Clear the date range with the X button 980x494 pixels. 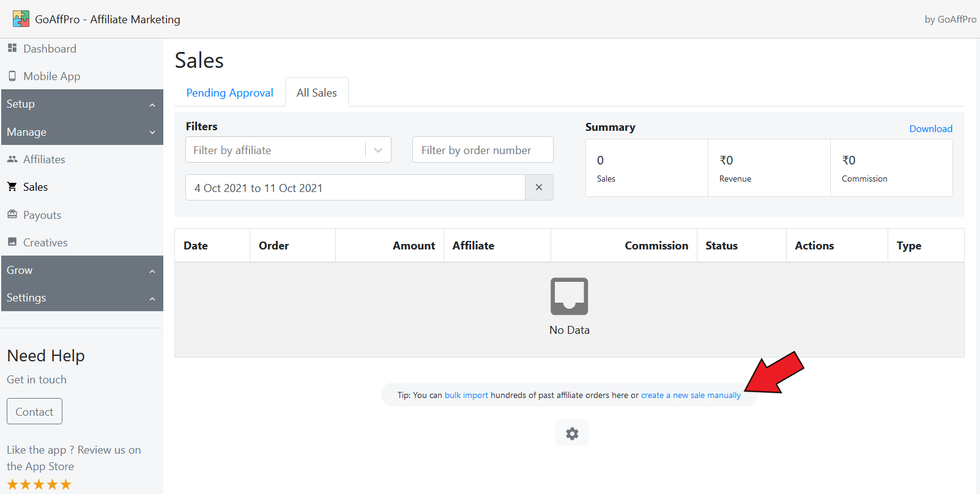538,188
